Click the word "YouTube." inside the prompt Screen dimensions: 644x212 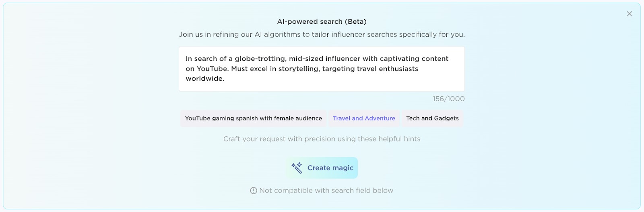pyautogui.click(x=213, y=69)
